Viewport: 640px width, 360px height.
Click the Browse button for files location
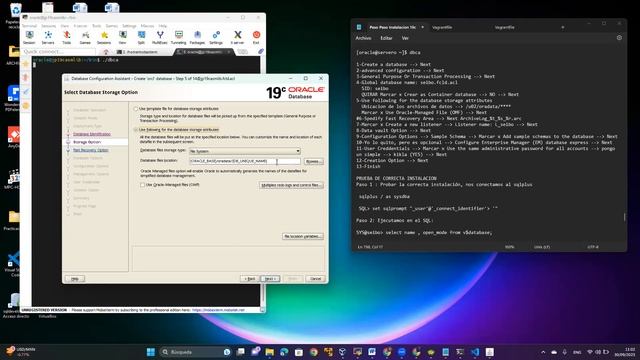pyautogui.click(x=313, y=162)
